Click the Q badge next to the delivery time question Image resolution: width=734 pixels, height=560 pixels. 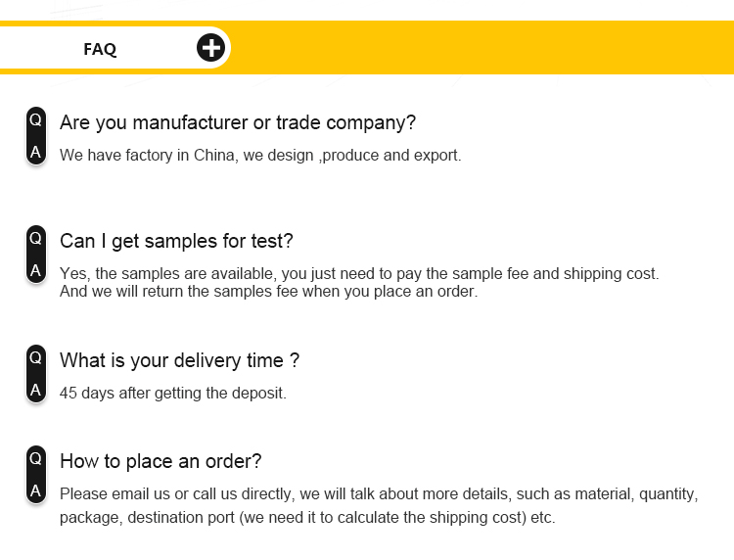(36, 357)
